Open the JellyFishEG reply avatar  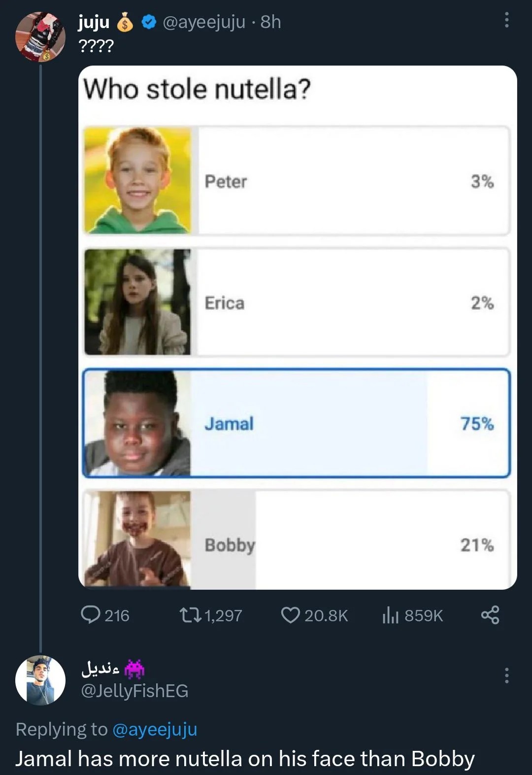40,680
